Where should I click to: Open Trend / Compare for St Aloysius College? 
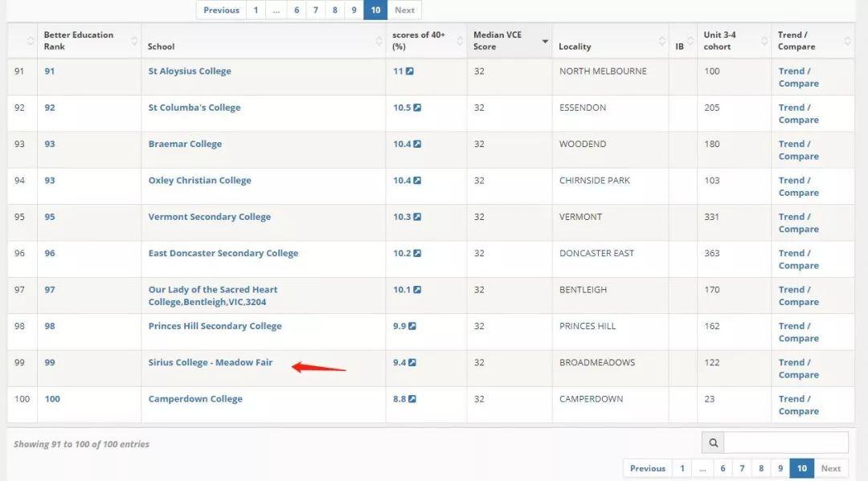(798, 77)
